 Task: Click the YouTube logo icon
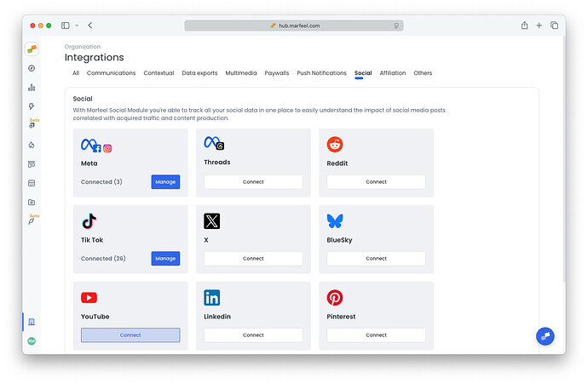(89, 298)
